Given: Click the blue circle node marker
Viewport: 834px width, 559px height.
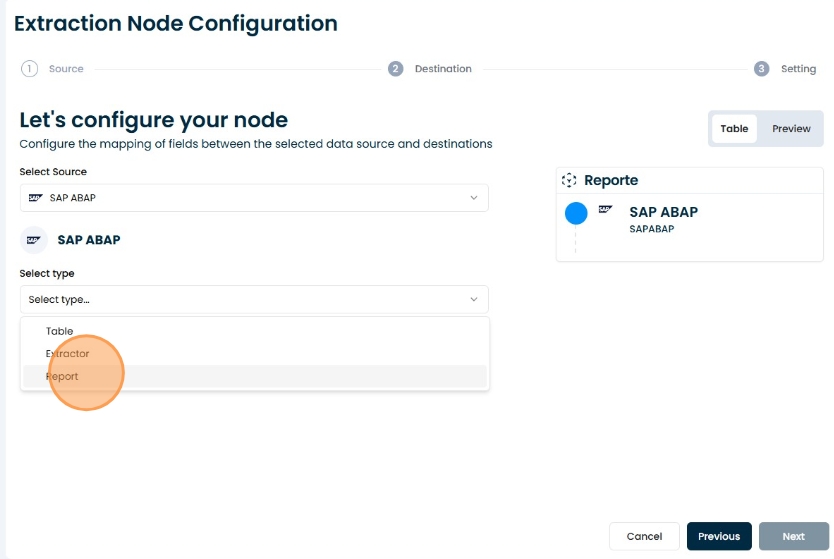Looking at the screenshot, I should (576, 213).
